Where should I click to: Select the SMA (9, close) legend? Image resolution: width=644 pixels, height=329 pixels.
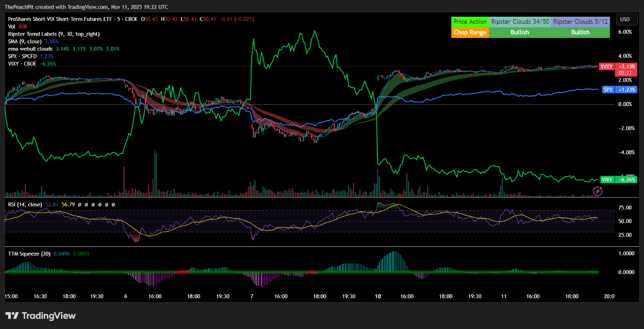(25, 41)
